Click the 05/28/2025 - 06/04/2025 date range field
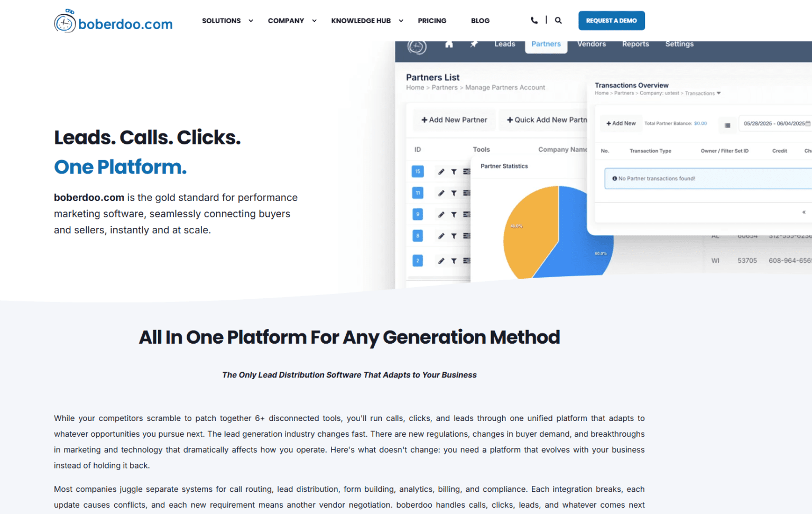The height and width of the screenshot is (514, 812). [774, 124]
